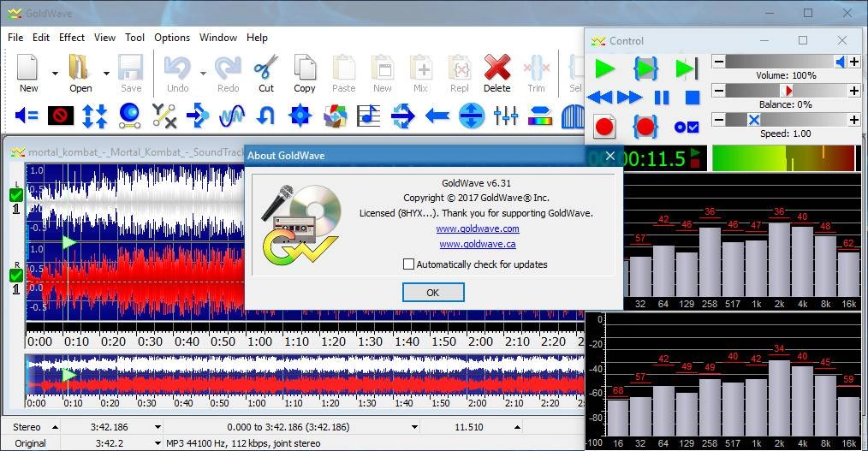Enable Automatically check for updates

pos(408,264)
